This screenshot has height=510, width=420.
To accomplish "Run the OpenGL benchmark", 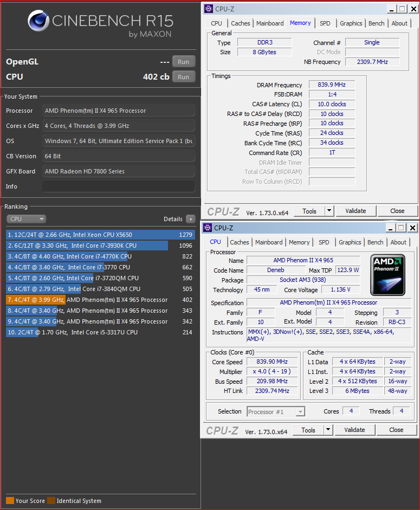I will [x=184, y=61].
